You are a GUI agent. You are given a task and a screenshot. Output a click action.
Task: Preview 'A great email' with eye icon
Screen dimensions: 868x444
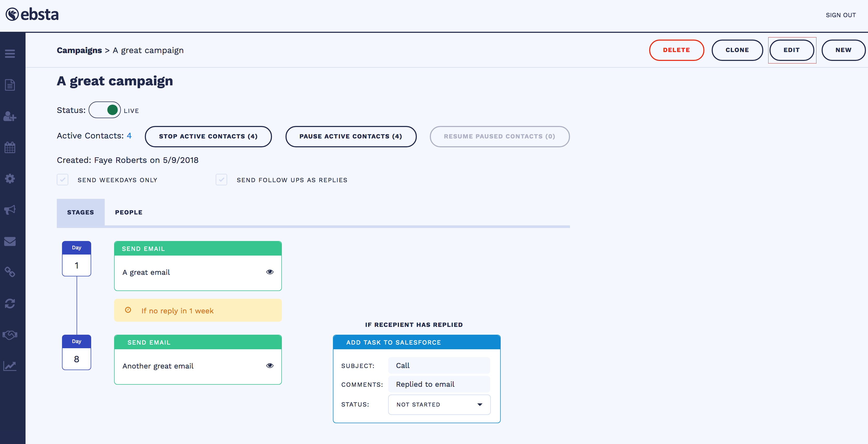tap(270, 272)
